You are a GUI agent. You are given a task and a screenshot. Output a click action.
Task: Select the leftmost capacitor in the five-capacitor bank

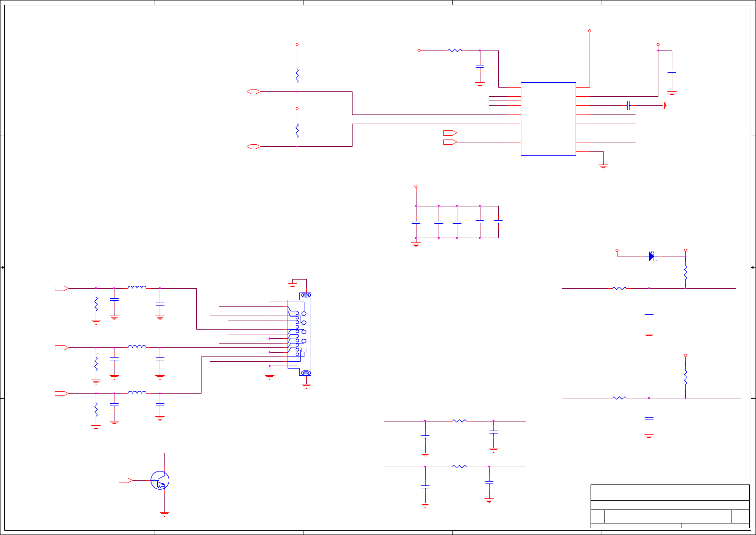pos(416,222)
